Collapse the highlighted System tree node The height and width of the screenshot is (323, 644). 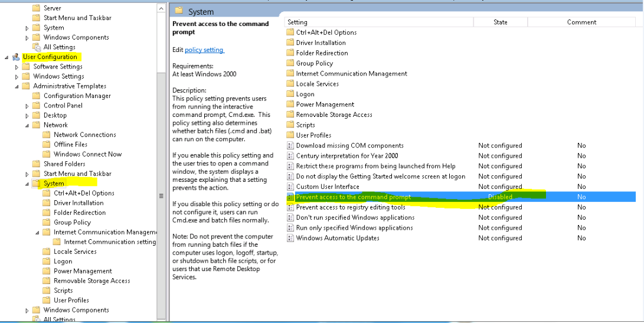click(27, 184)
